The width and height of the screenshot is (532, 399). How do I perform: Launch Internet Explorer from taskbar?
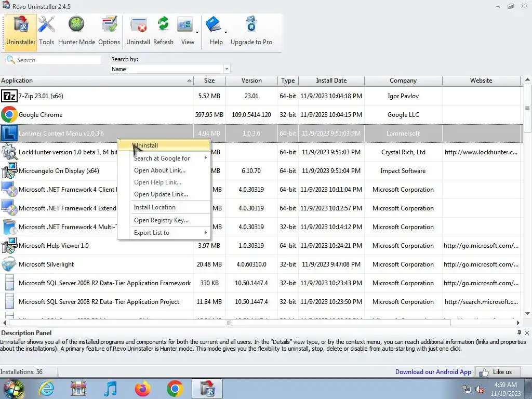click(46, 389)
